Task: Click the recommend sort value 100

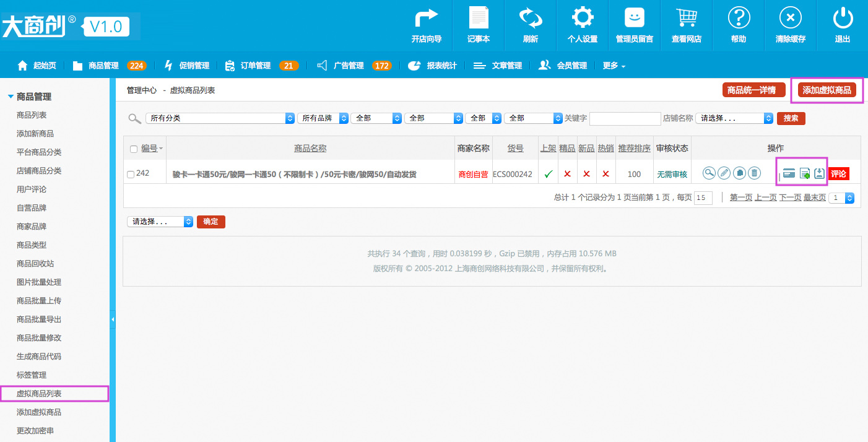Action: 634,175
